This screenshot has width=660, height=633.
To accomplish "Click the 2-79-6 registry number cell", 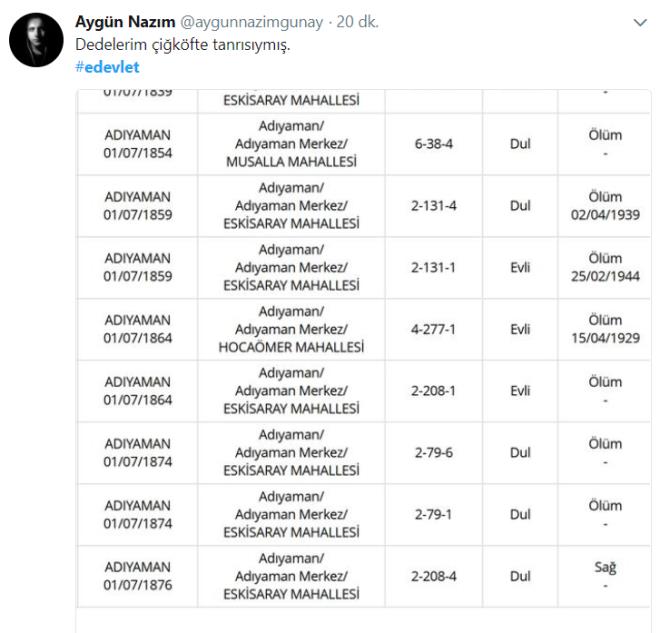I will (434, 452).
